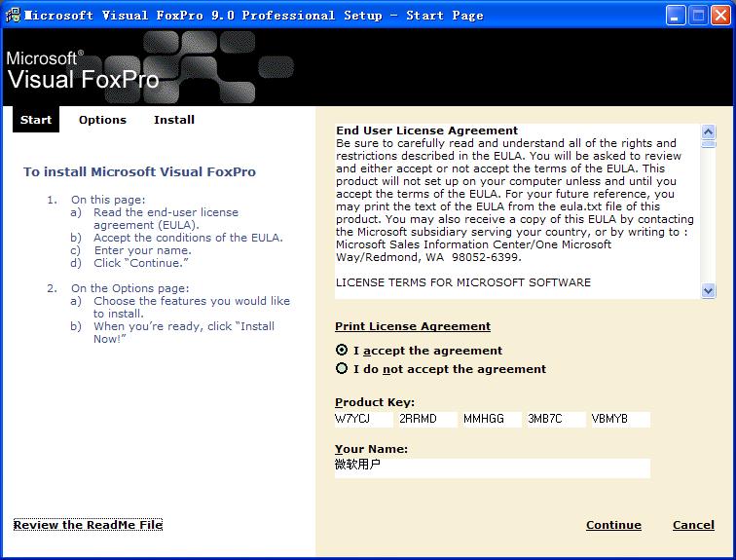The height and width of the screenshot is (560, 736).
Task: Open the Start tab
Action: click(36, 120)
